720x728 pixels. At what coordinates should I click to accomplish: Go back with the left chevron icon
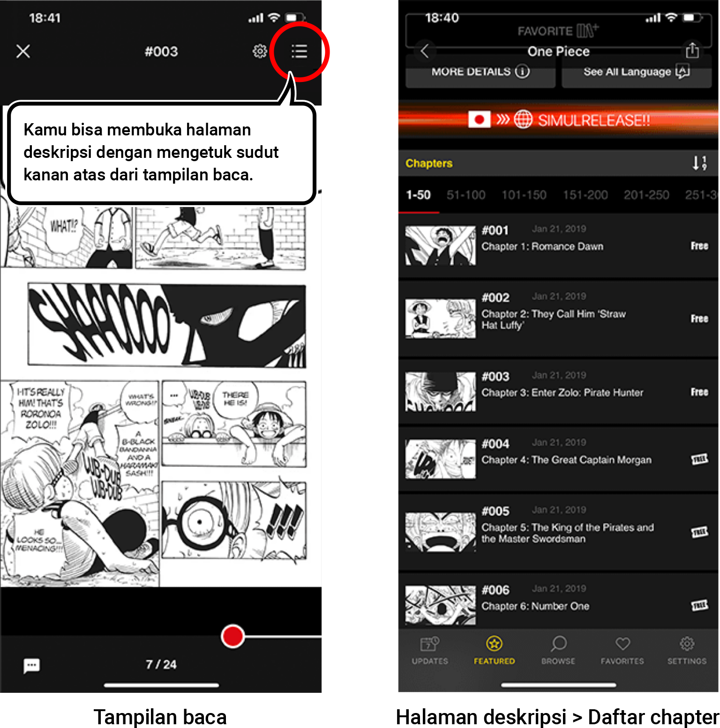pos(425,51)
